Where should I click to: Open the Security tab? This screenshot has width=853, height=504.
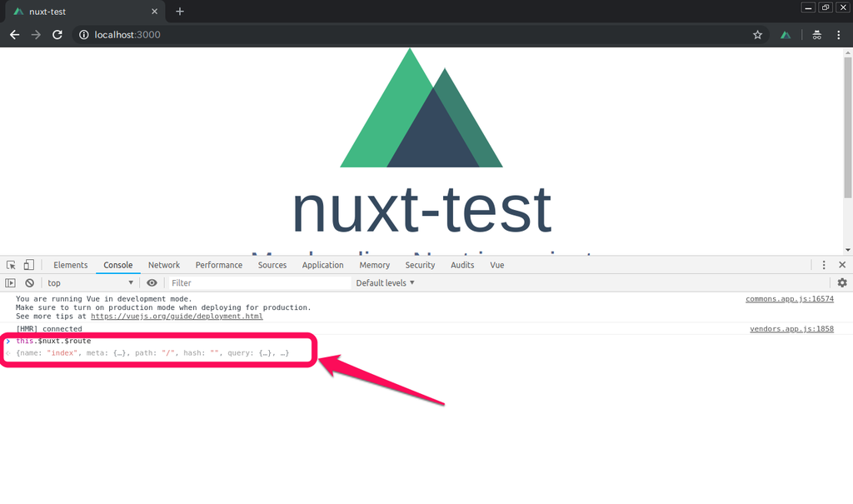click(420, 265)
